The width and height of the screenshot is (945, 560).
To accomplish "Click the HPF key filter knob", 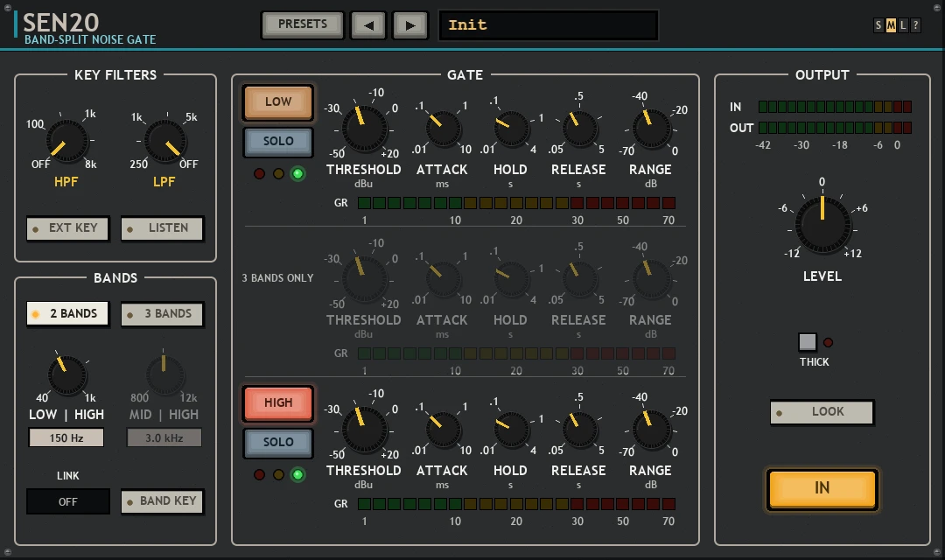I will click(66, 141).
